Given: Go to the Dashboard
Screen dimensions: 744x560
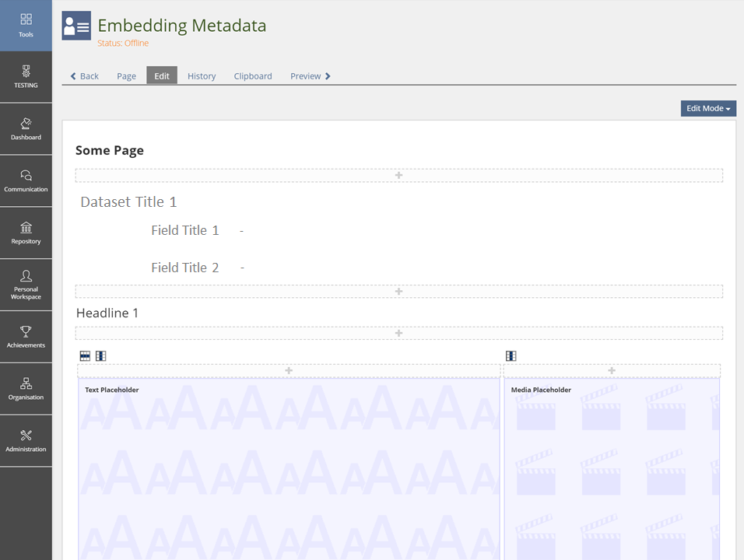Looking at the screenshot, I should click(x=26, y=128).
